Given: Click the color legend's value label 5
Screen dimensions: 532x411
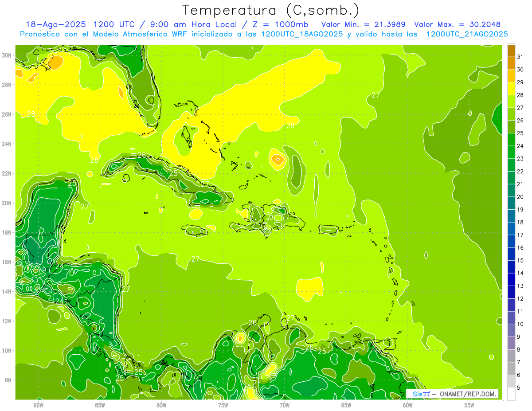Looking at the screenshot, I should (x=519, y=388).
